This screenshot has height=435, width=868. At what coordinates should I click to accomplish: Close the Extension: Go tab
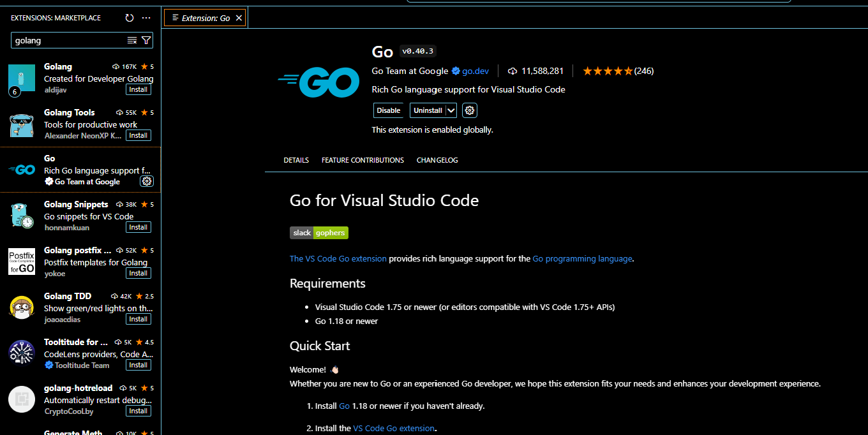tap(239, 18)
